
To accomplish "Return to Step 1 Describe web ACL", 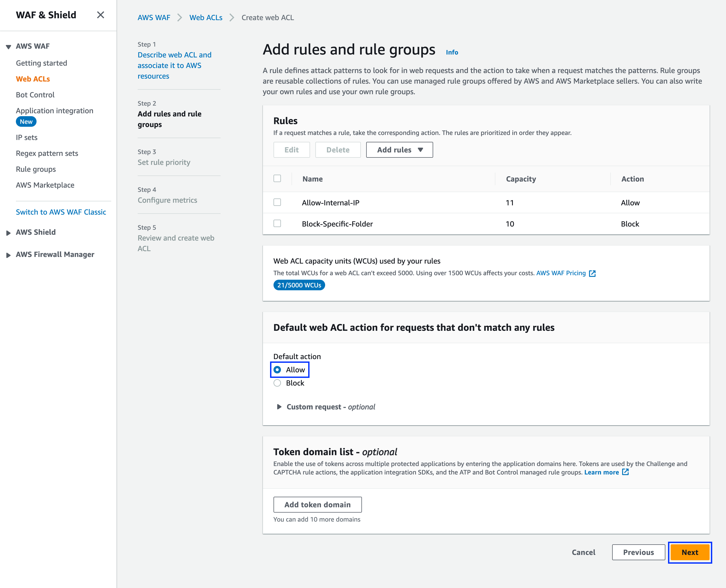I will point(174,65).
